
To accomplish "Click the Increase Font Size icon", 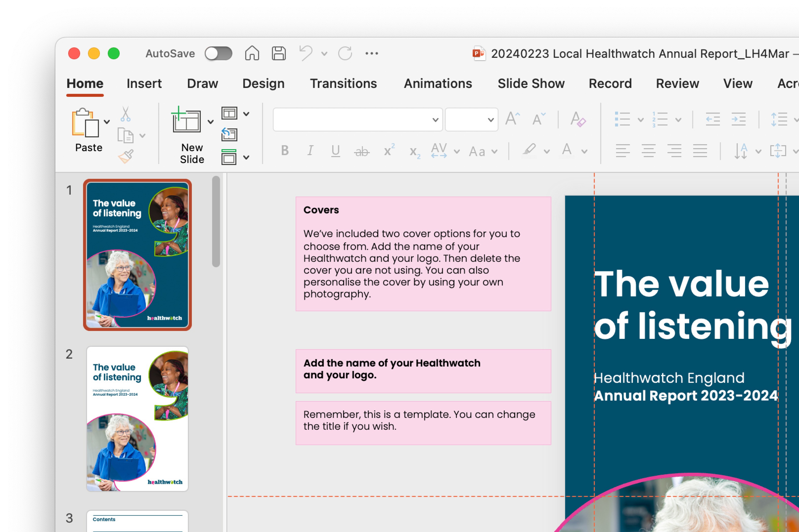I will tap(512, 119).
